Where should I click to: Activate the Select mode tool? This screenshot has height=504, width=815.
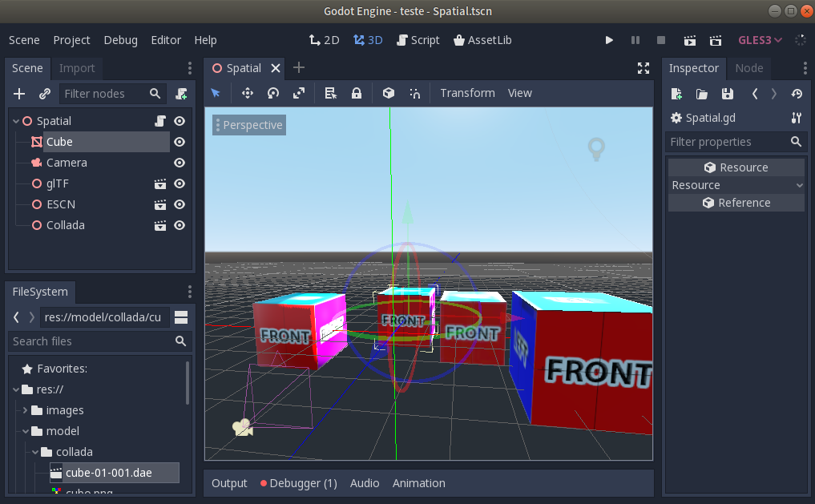[x=216, y=93]
